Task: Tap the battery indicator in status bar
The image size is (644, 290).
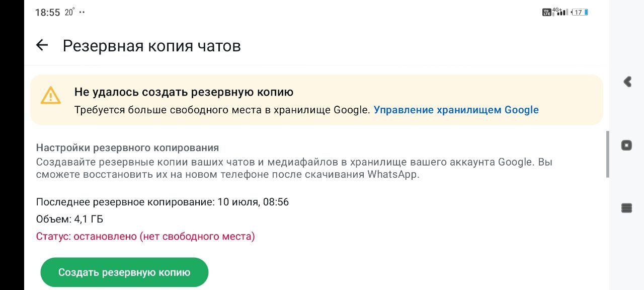Action: pos(580,12)
